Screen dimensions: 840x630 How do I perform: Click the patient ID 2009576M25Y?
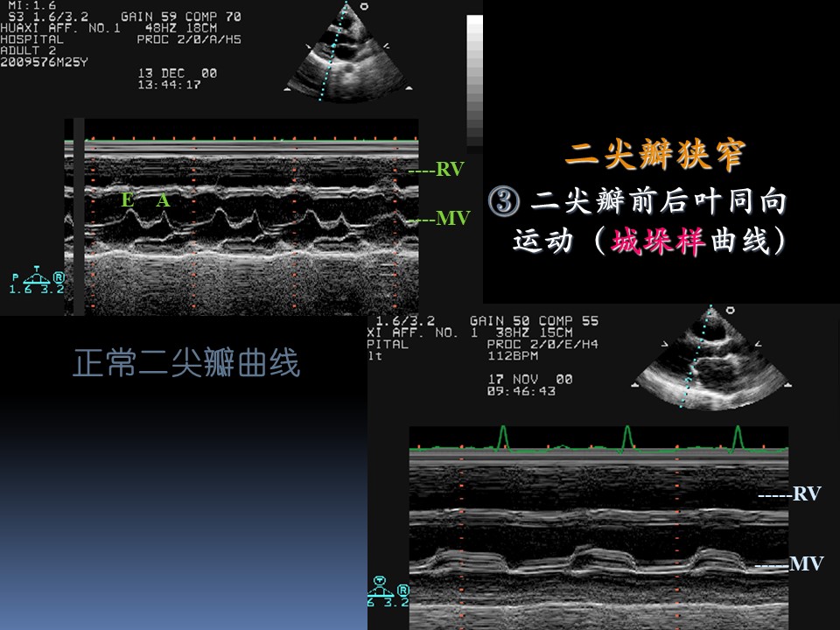tap(44, 62)
